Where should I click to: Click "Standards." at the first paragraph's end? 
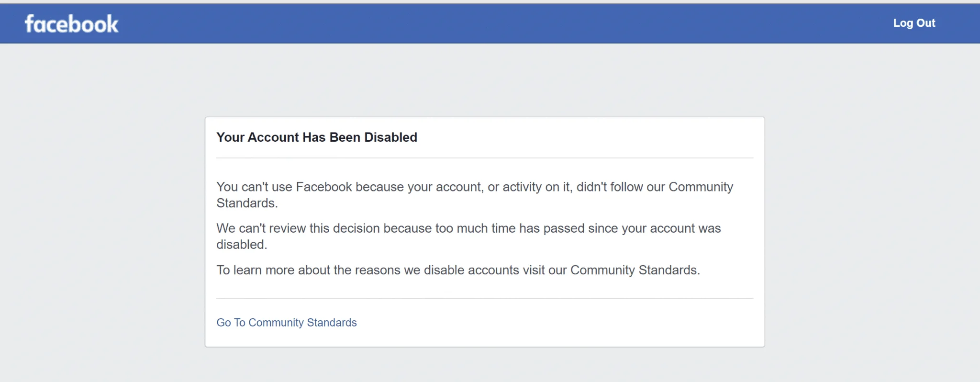(x=247, y=203)
